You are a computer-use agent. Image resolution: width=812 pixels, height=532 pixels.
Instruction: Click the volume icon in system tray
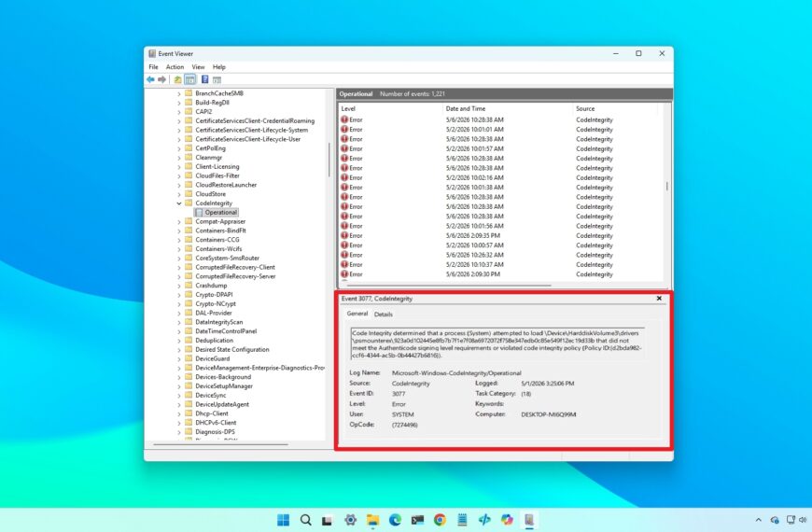click(803, 520)
